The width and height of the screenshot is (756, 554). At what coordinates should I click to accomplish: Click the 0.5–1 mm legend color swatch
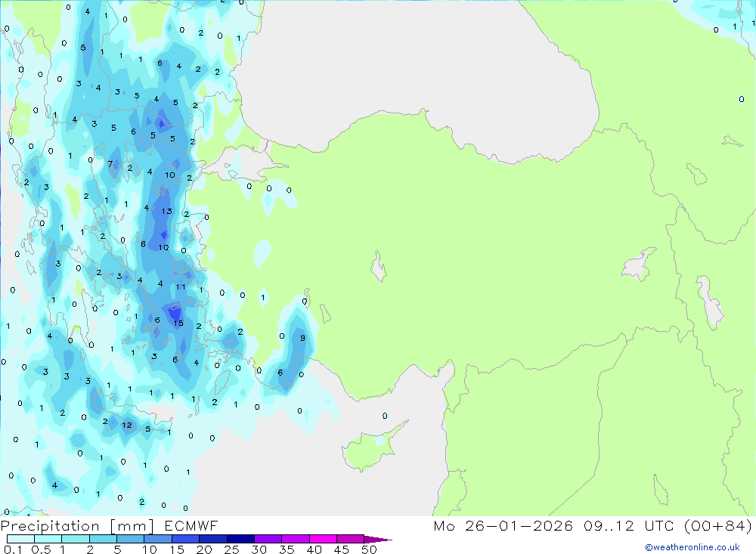(x=48, y=539)
